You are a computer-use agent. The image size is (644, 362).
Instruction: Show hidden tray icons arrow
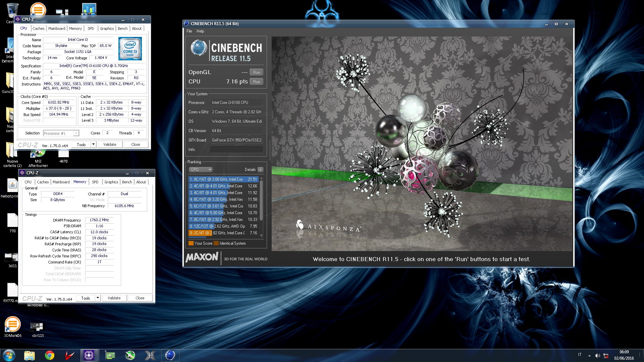point(589,356)
